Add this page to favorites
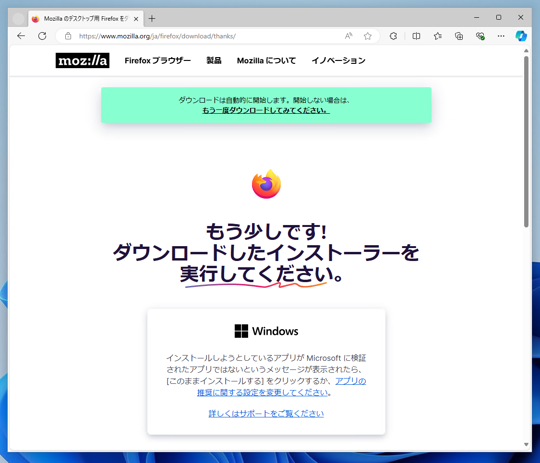 pyautogui.click(x=367, y=36)
